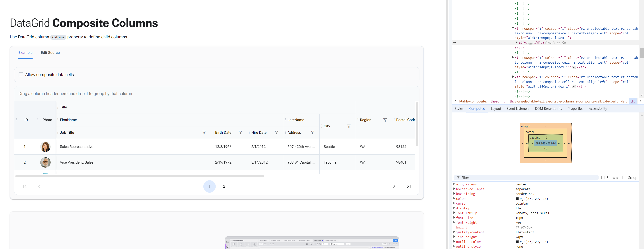Check Group in the Computed panel

624,178
